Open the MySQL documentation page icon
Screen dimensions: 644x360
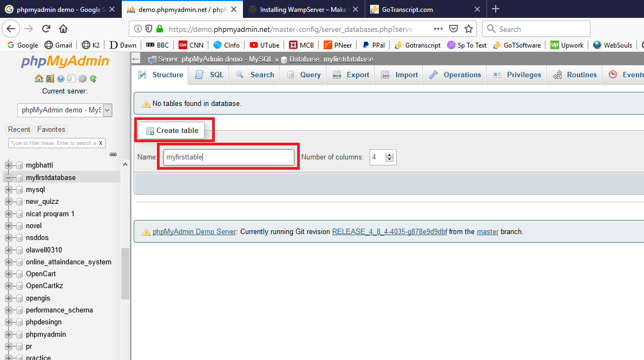(71, 79)
